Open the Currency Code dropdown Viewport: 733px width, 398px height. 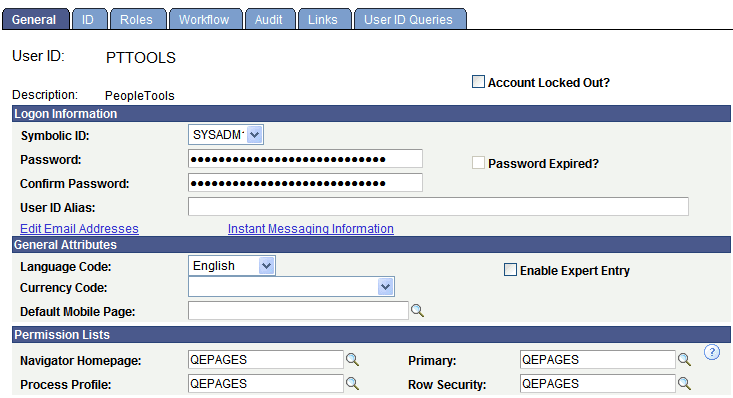tap(291, 287)
